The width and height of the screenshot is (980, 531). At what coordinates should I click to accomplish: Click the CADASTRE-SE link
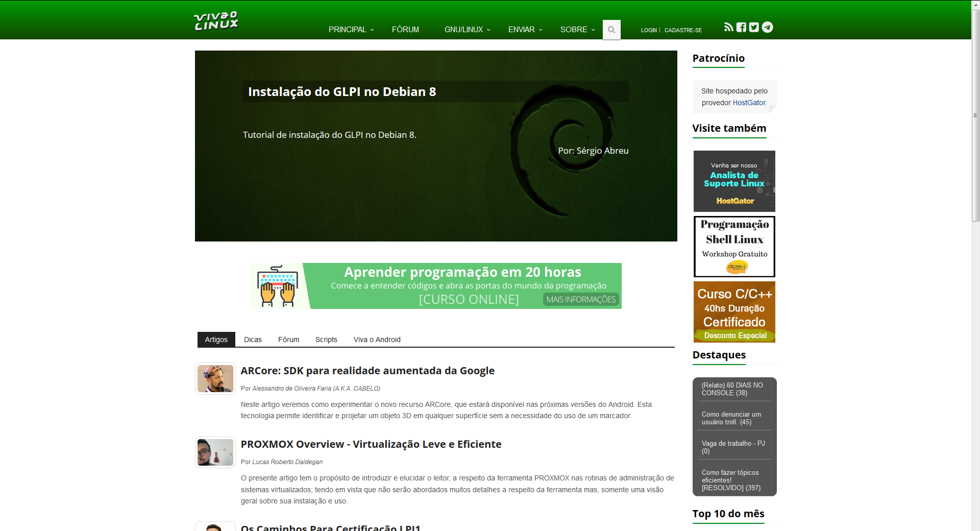(683, 30)
